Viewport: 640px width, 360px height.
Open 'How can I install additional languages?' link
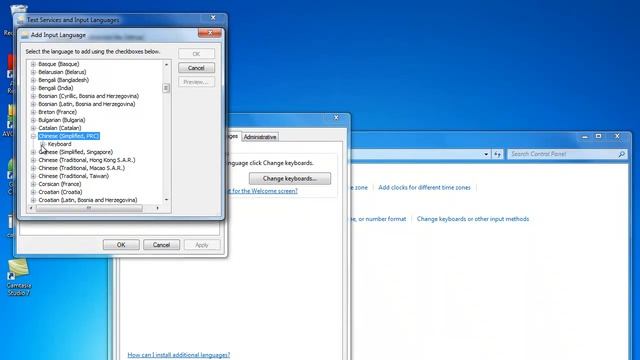[x=179, y=355]
